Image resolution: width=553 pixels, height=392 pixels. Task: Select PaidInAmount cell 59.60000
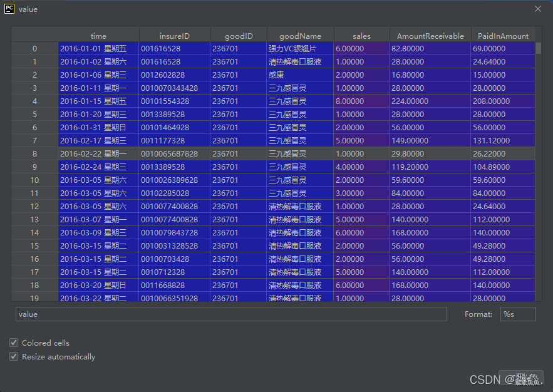[503, 180]
